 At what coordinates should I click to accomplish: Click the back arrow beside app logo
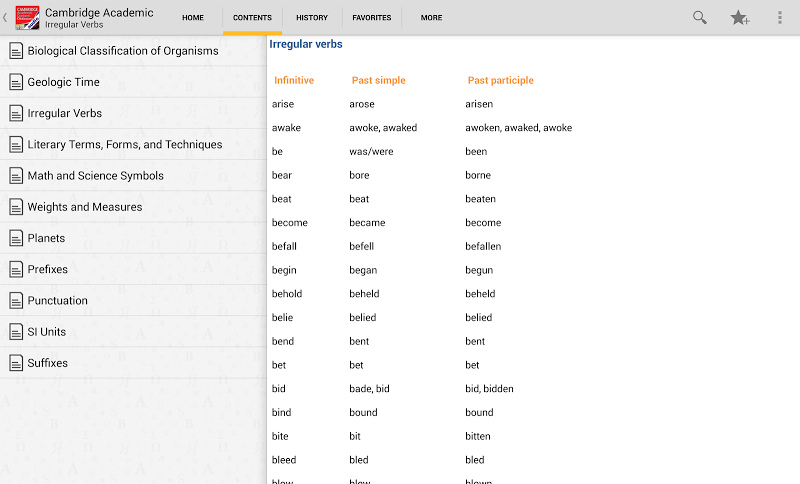point(5,17)
